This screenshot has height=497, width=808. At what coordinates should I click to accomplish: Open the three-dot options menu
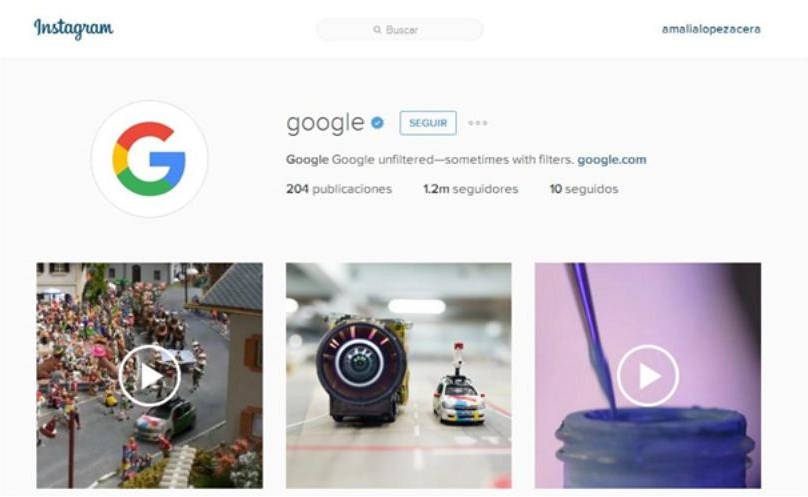(x=478, y=123)
